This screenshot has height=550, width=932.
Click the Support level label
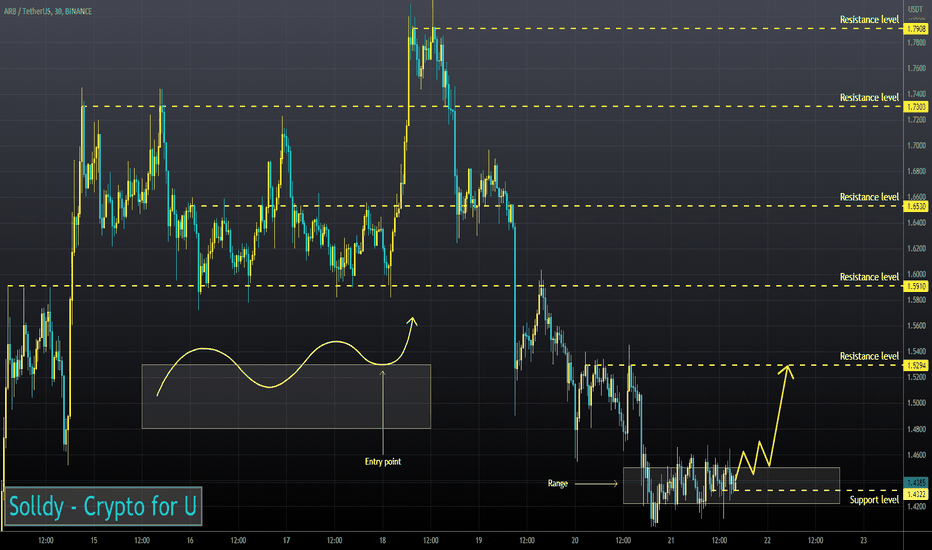coord(874,500)
